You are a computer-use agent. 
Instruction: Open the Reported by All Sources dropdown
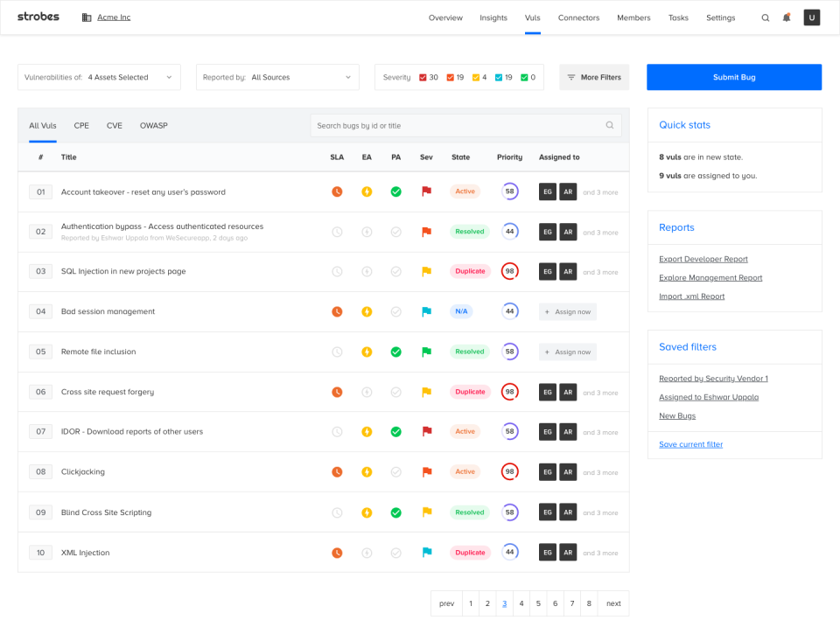click(277, 77)
